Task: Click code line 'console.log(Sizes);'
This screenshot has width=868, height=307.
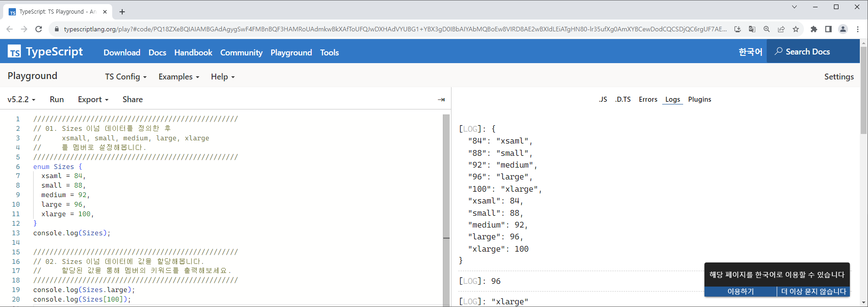Action: coord(72,233)
